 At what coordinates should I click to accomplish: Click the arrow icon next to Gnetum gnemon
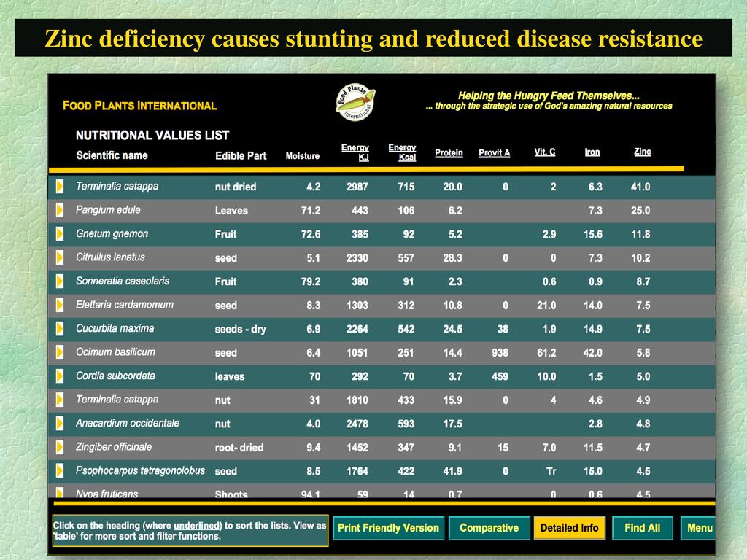pos(58,234)
